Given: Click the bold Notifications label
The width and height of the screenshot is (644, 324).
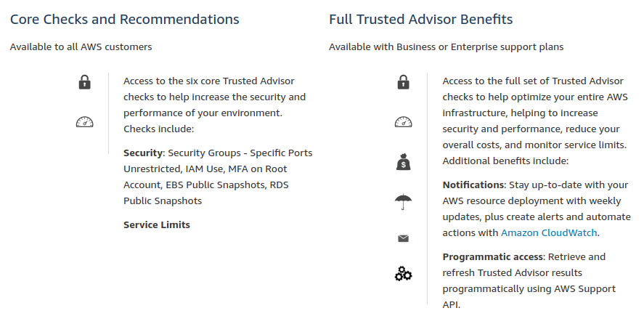Looking at the screenshot, I should [473, 185].
